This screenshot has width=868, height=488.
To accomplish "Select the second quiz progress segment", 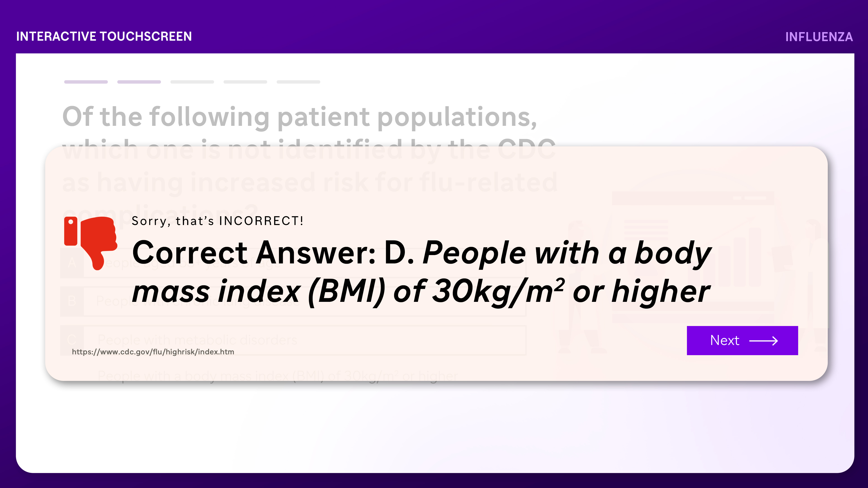I will click(139, 82).
